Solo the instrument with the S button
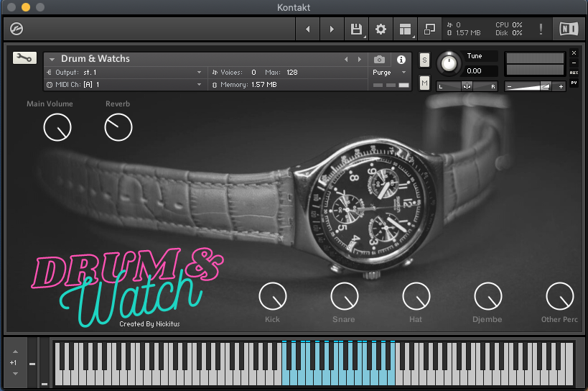Screen dimensions: 588x391 (424, 60)
